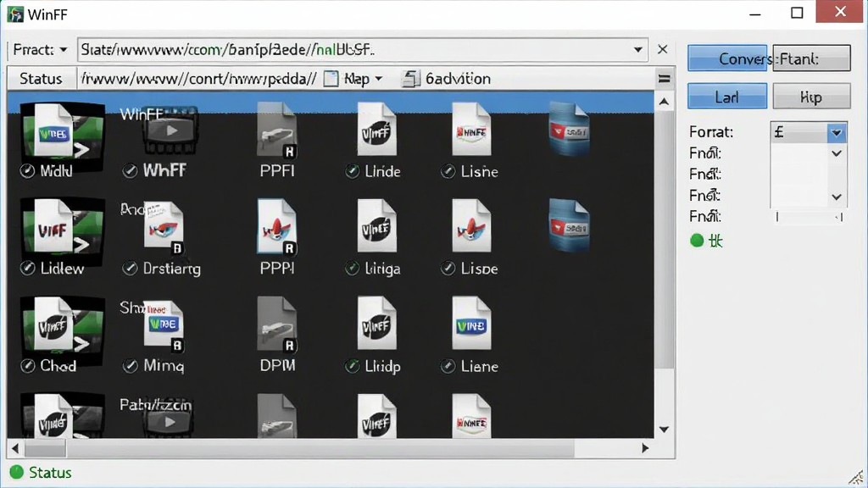The image size is (868, 488).
Task: Switch to the Lad tab
Action: click(x=726, y=97)
